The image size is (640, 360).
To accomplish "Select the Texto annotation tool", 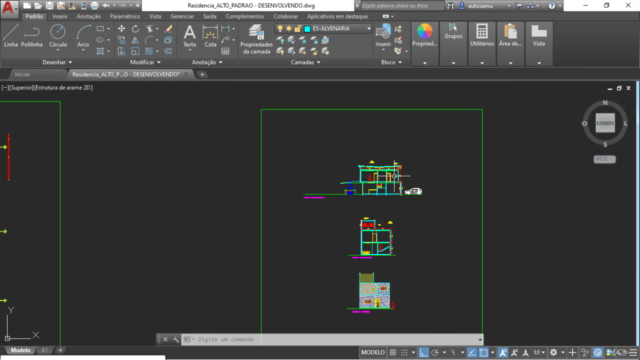I will pos(189,36).
